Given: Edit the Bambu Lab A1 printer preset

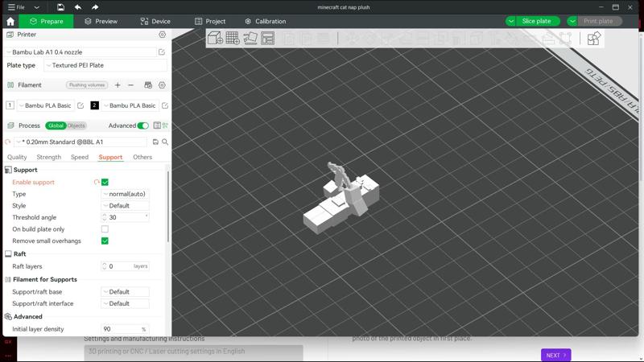Looking at the screenshot, I should 162,52.
